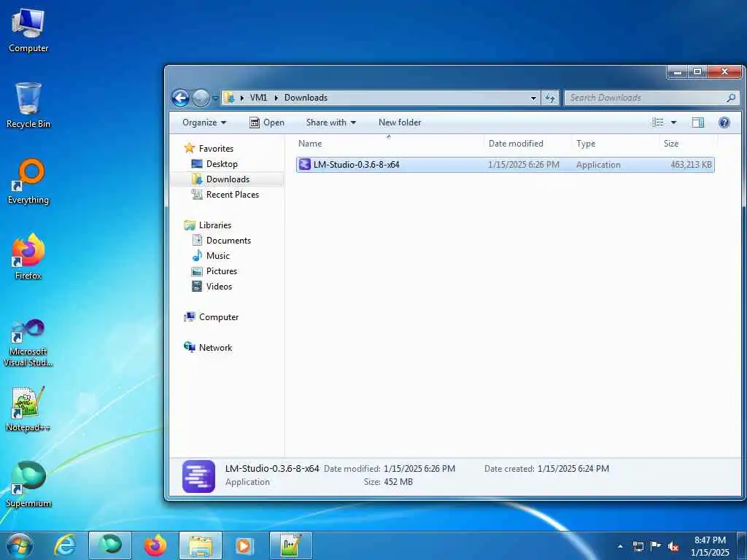Launch Internet Explorer from the taskbar

(x=65, y=545)
